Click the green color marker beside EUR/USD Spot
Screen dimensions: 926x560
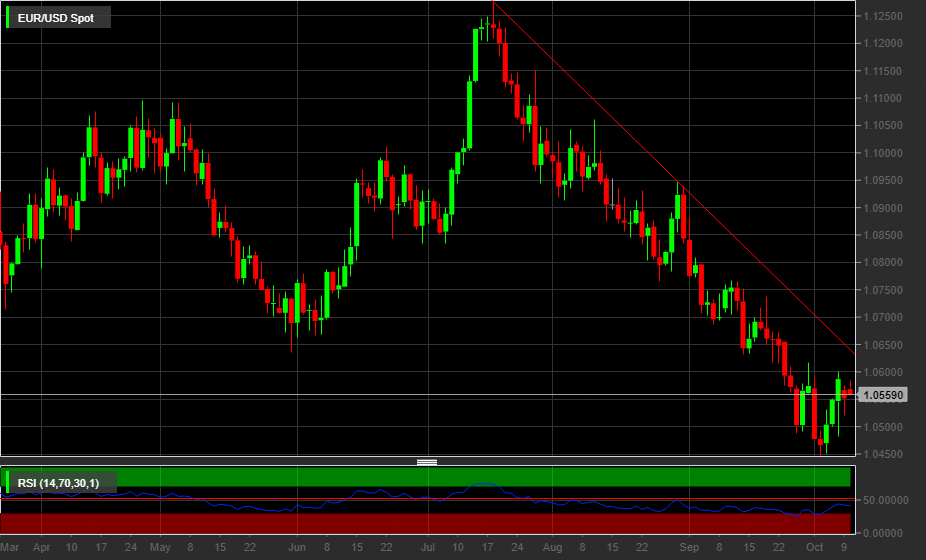coord(8,18)
